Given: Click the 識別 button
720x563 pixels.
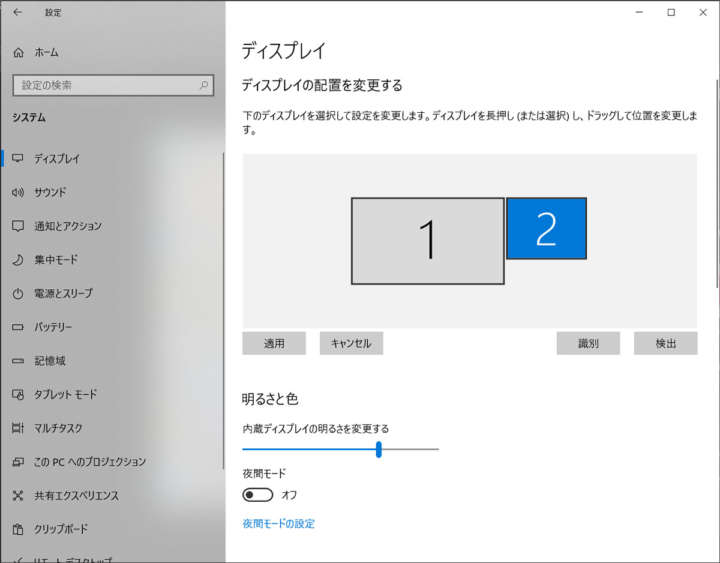Looking at the screenshot, I should (588, 343).
